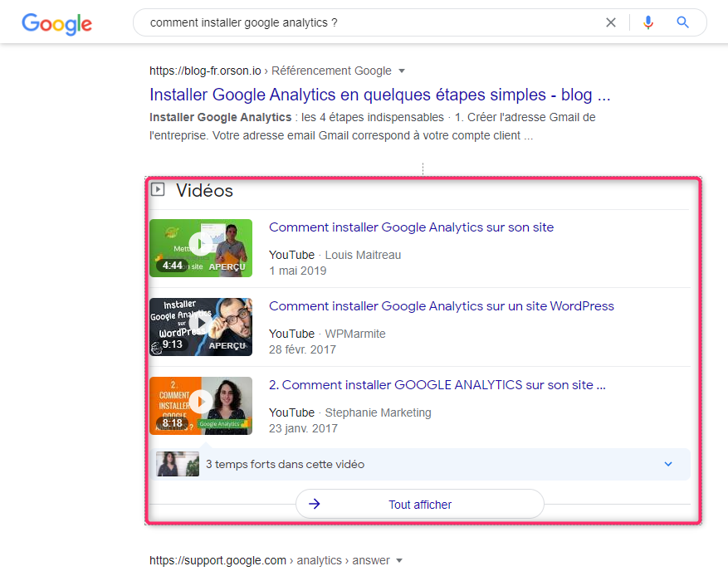This screenshot has width=728, height=571.
Task: Click the blue magnifier search icon
Action: point(682,22)
